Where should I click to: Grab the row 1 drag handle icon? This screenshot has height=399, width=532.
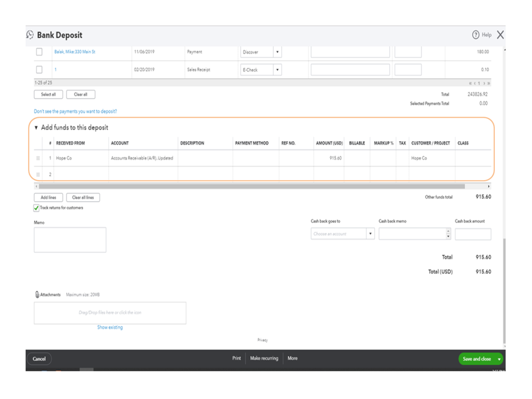pos(38,158)
